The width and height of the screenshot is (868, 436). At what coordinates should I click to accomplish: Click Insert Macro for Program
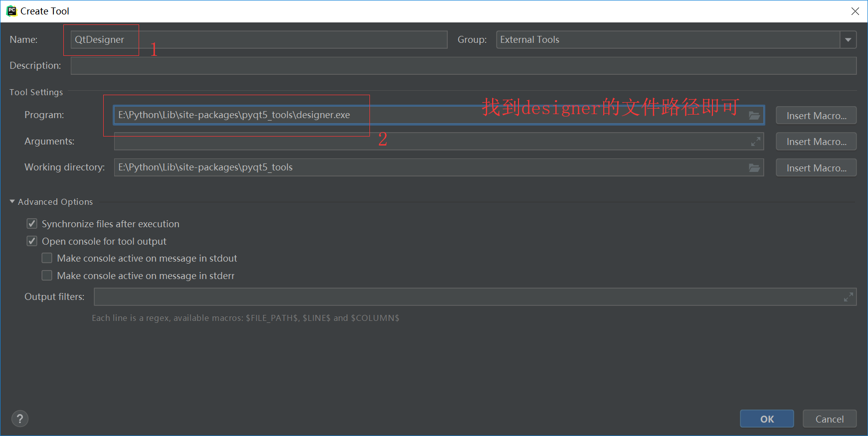coord(816,116)
